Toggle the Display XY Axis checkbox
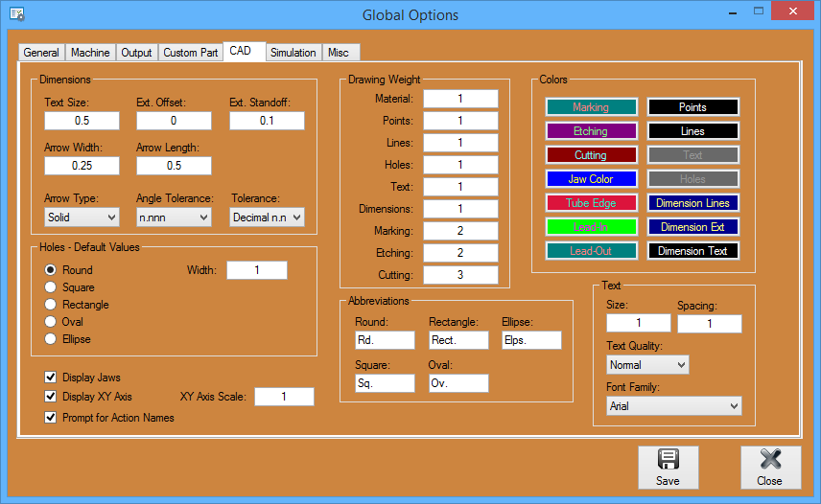821x504 pixels. [x=50, y=397]
